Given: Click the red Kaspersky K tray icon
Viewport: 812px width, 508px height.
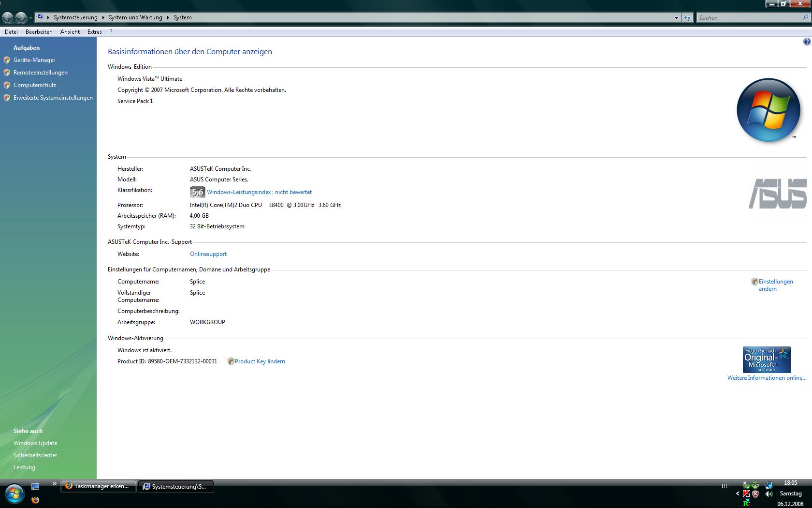Looking at the screenshot, I should [x=746, y=494].
